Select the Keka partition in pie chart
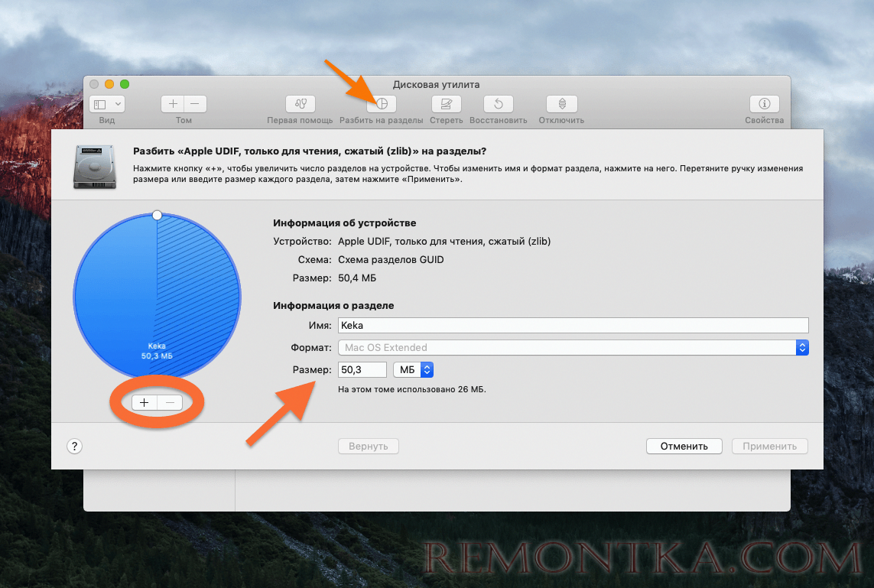 (x=122, y=306)
